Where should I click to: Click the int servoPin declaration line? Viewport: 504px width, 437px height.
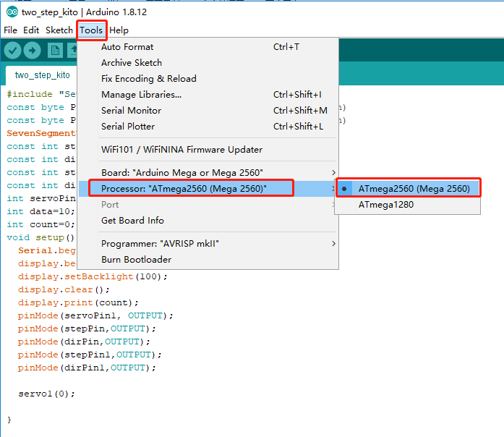tap(41, 198)
